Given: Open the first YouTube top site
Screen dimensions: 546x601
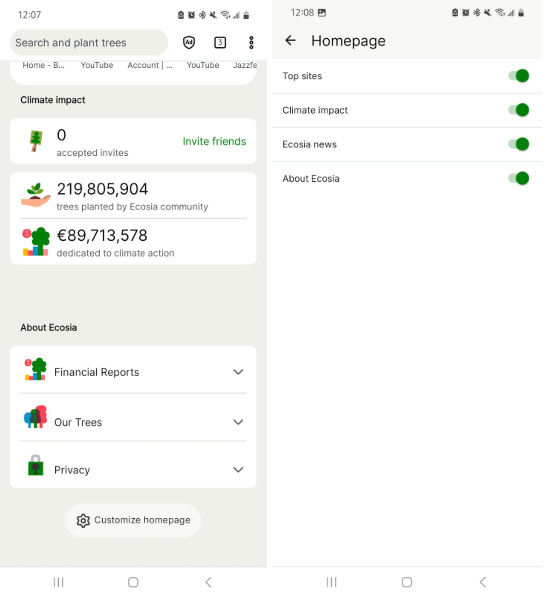Looking at the screenshot, I should tap(97, 65).
